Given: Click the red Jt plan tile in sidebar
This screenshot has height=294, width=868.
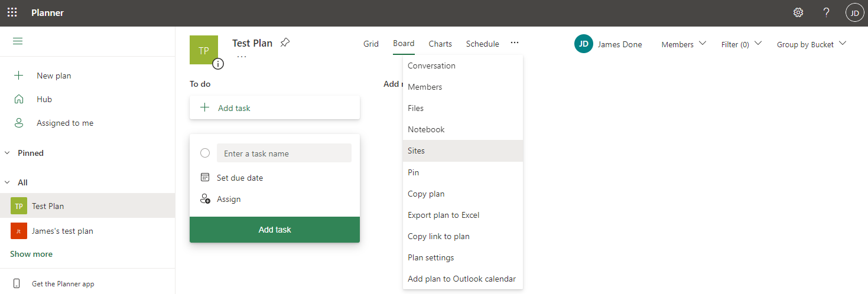Looking at the screenshot, I should [x=19, y=231].
